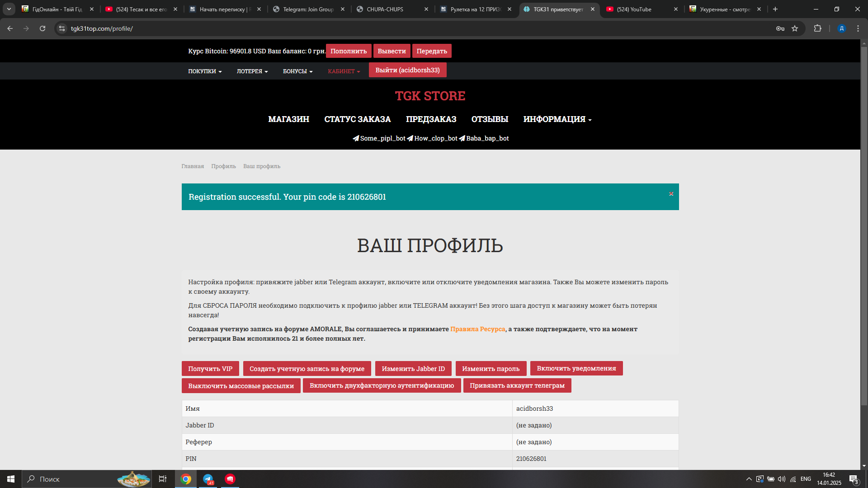
Task: Switch to the Тесак YouTube tab
Action: click(x=142, y=9)
